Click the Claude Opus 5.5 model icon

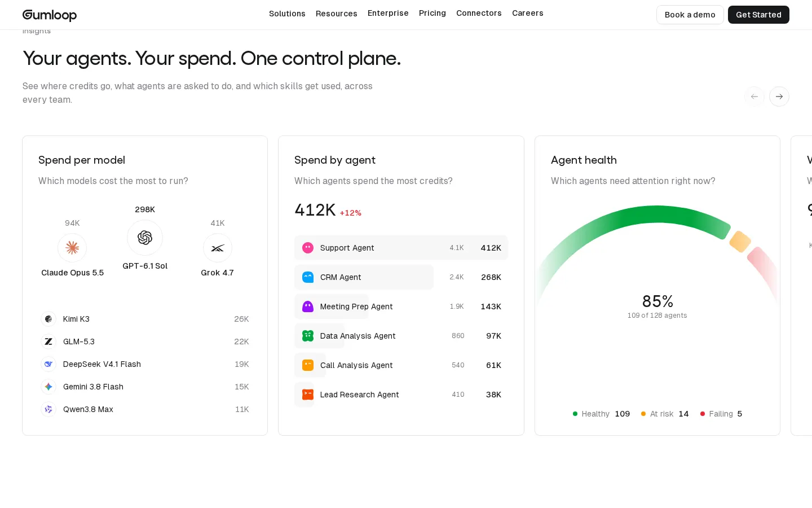pos(72,248)
